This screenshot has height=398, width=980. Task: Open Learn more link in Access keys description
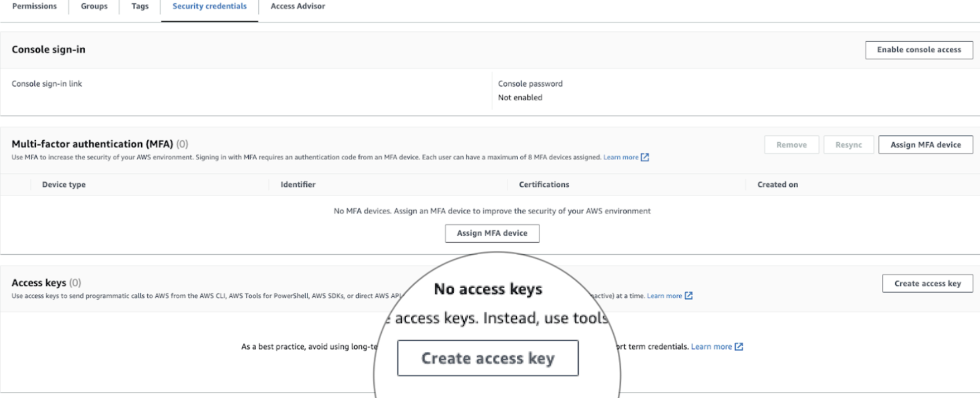point(664,296)
